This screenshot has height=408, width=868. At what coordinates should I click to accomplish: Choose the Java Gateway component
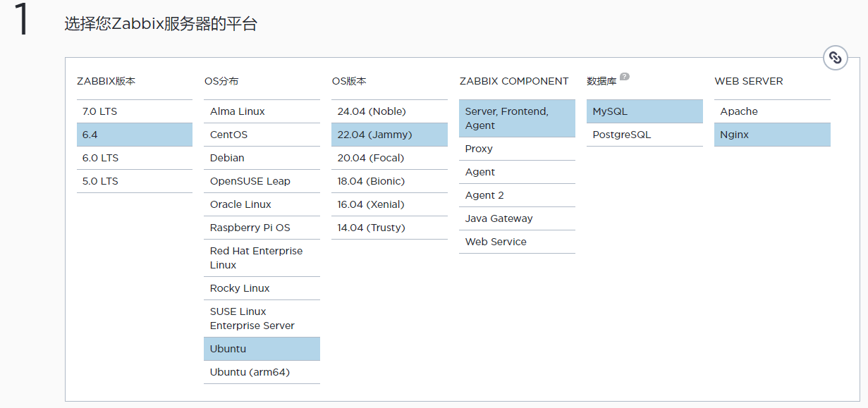518,218
